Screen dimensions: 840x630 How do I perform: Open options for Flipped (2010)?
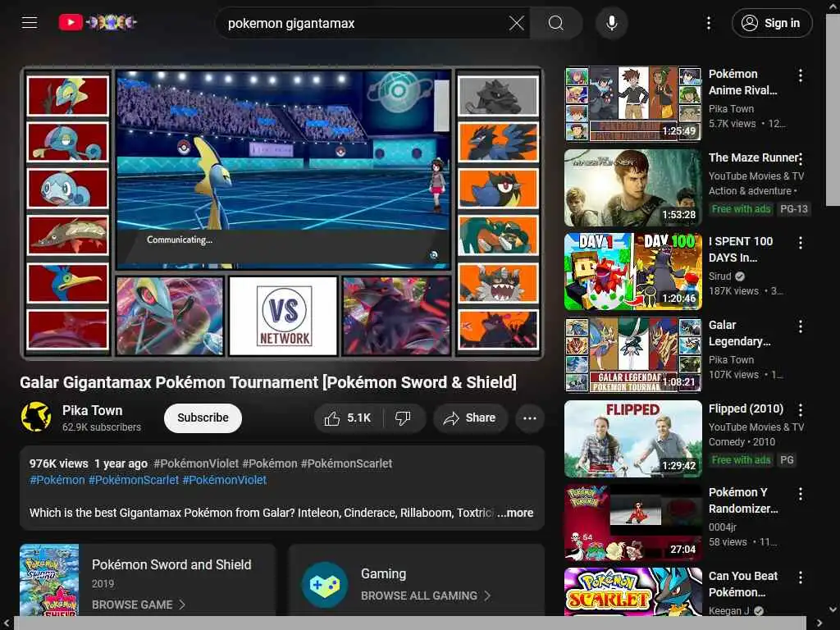click(x=801, y=410)
